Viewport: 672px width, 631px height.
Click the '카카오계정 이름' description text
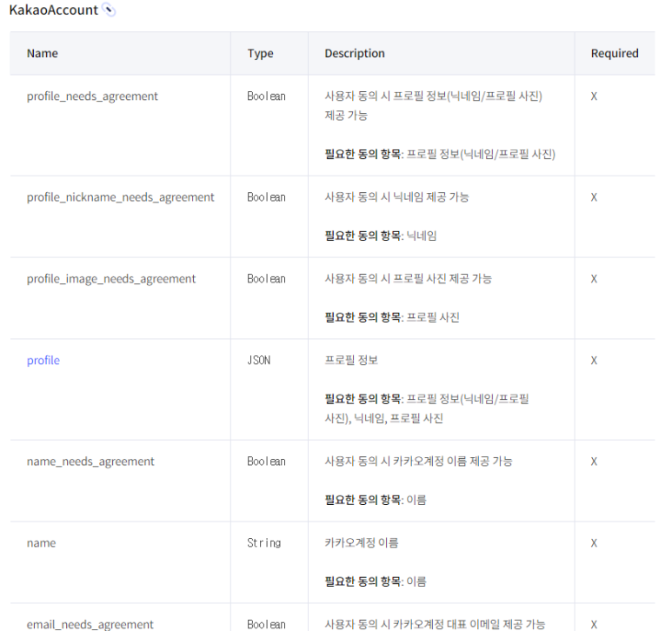tap(362, 542)
